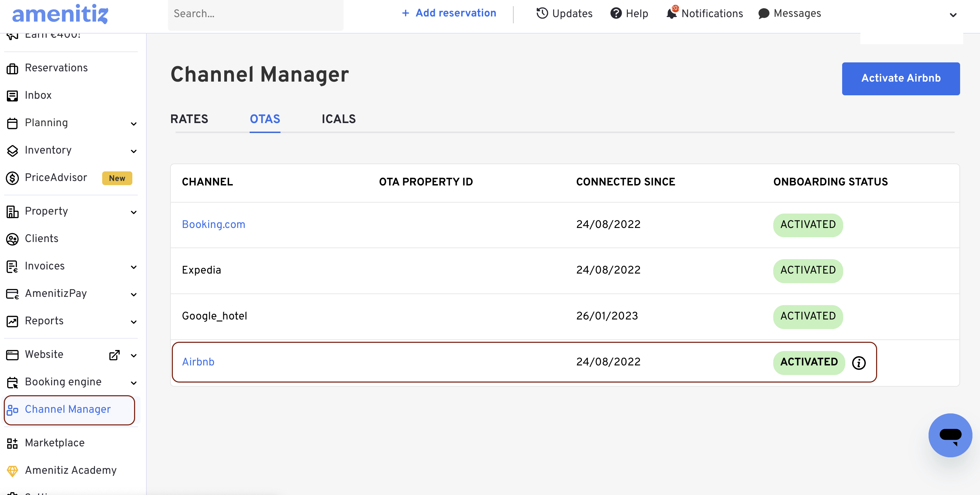Click the Website browser icon
This screenshot has height=495, width=980.
[12, 355]
